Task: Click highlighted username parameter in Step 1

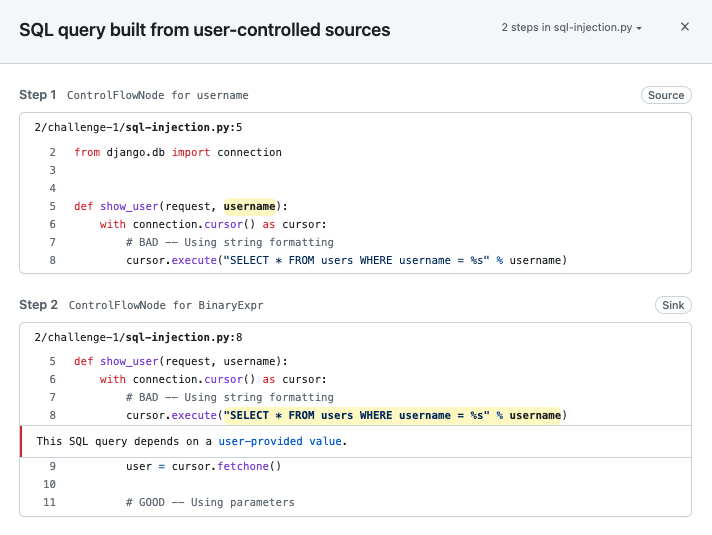Action: point(250,207)
